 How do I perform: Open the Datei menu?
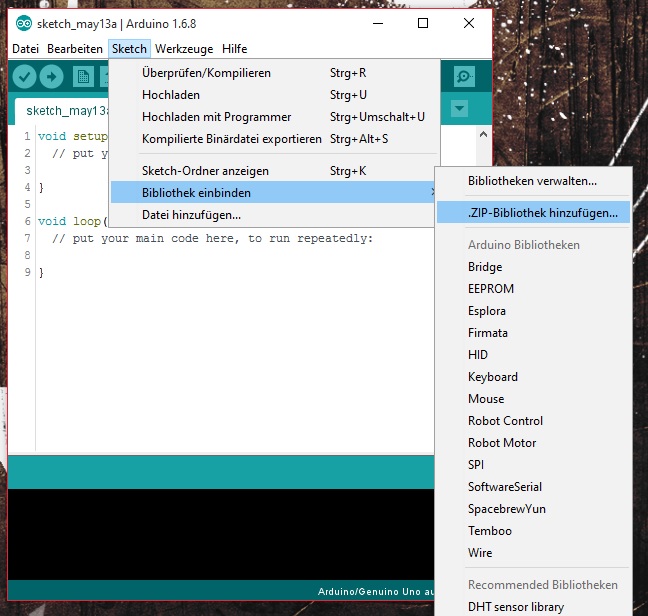(x=26, y=49)
